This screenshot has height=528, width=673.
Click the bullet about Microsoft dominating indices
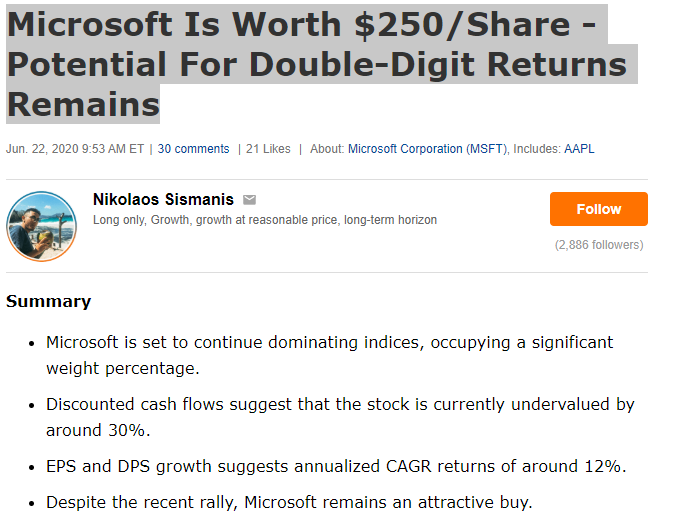coord(329,355)
